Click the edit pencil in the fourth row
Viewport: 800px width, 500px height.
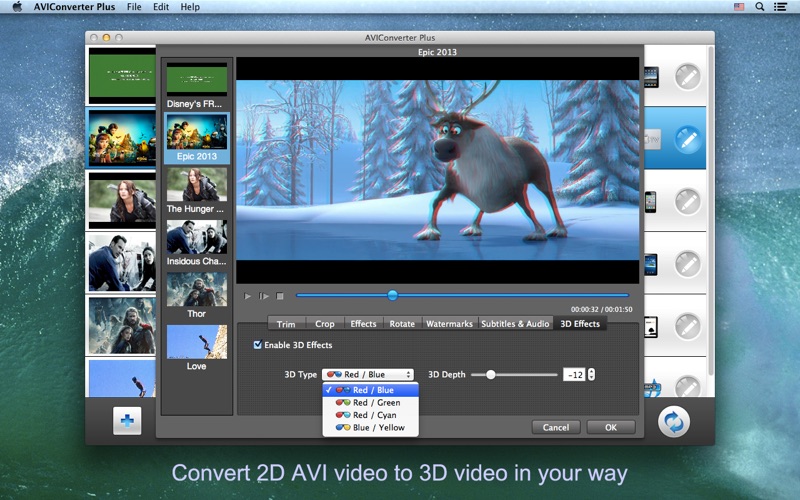687,264
